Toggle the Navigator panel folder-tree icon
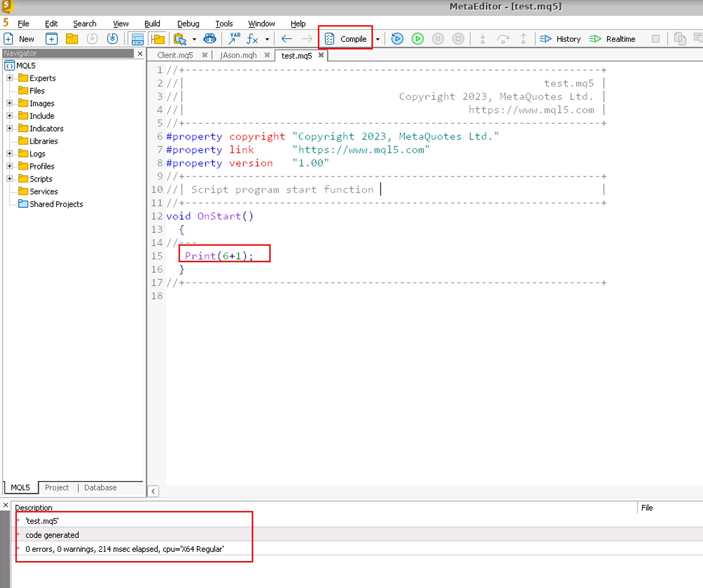 [x=158, y=39]
